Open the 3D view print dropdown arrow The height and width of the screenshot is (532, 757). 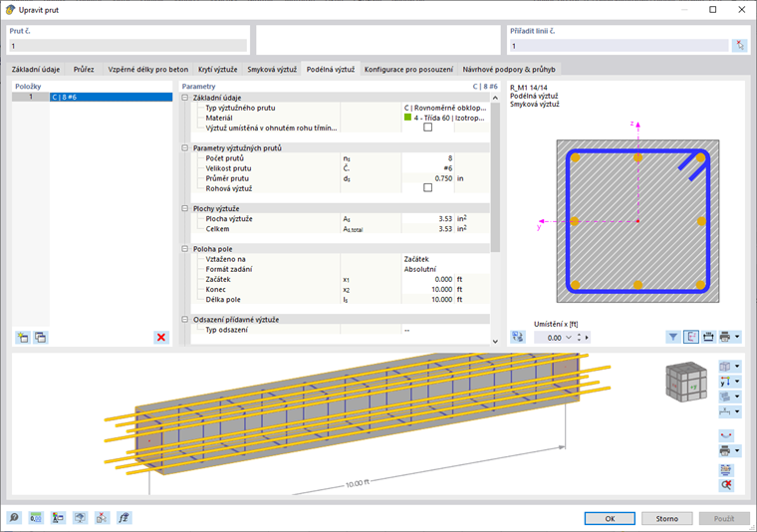click(737, 451)
